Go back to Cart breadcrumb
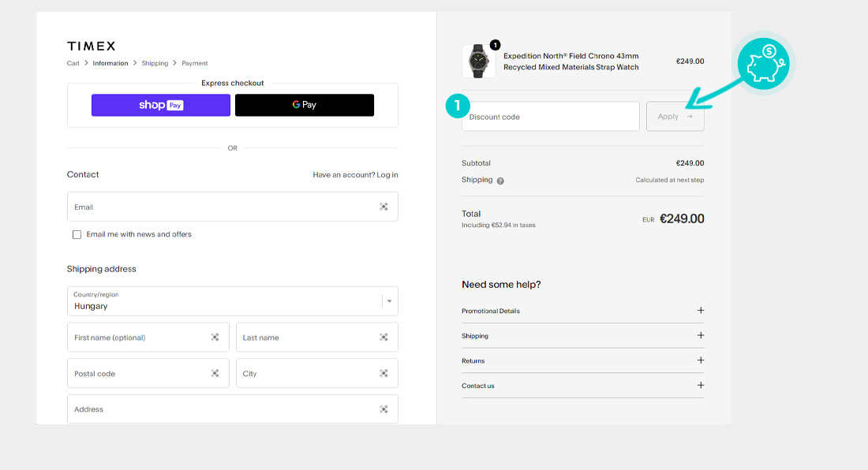 [73, 63]
